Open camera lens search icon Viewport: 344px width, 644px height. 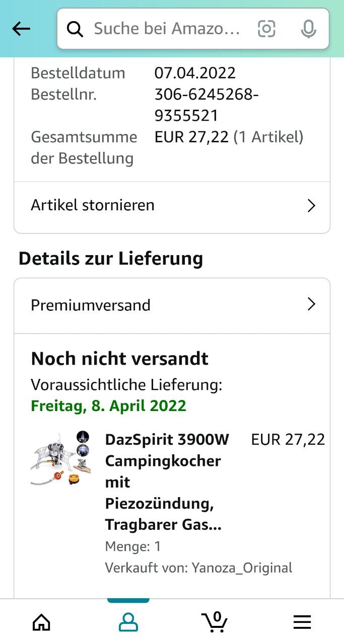(x=266, y=29)
